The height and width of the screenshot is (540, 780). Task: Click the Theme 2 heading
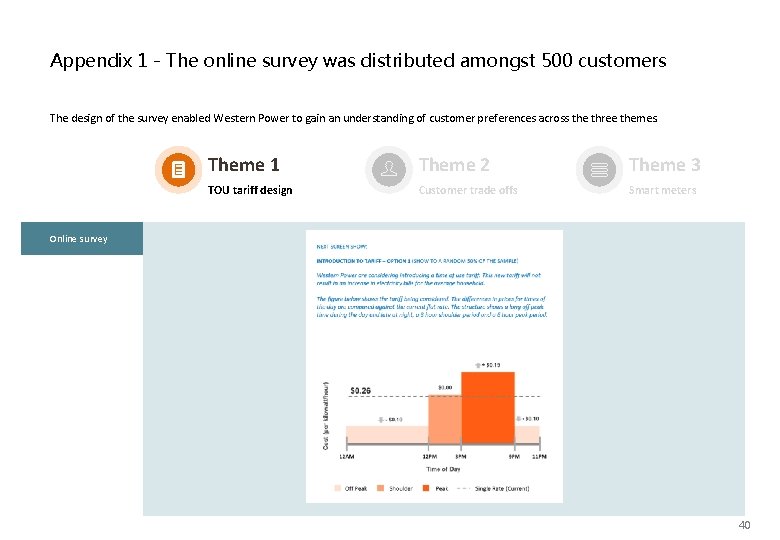(454, 165)
